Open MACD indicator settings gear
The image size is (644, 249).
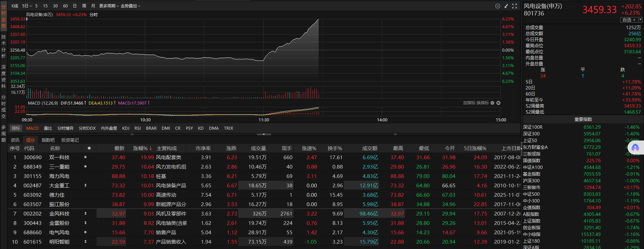(492, 103)
